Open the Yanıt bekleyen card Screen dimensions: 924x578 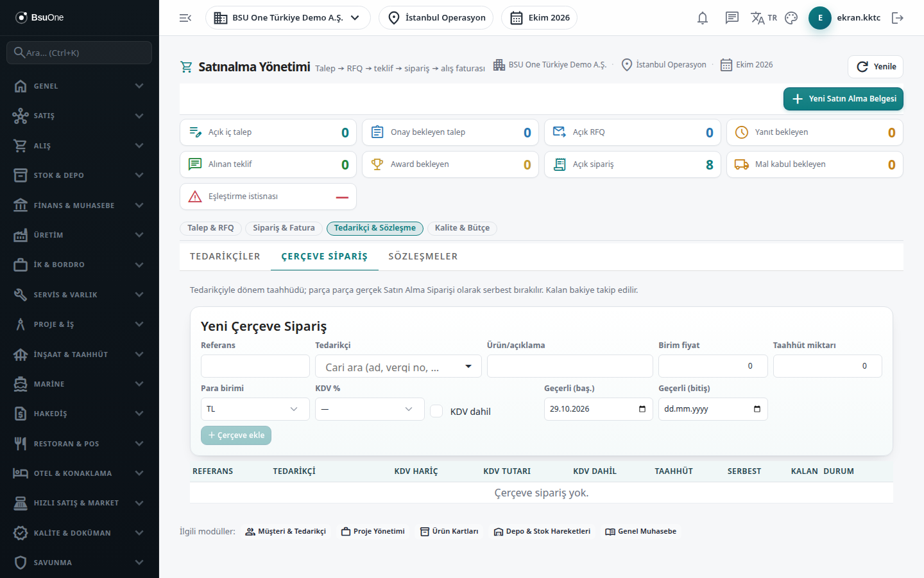tap(815, 132)
